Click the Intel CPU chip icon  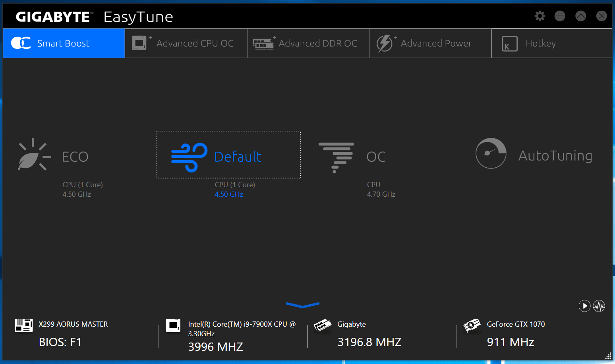point(173,325)
